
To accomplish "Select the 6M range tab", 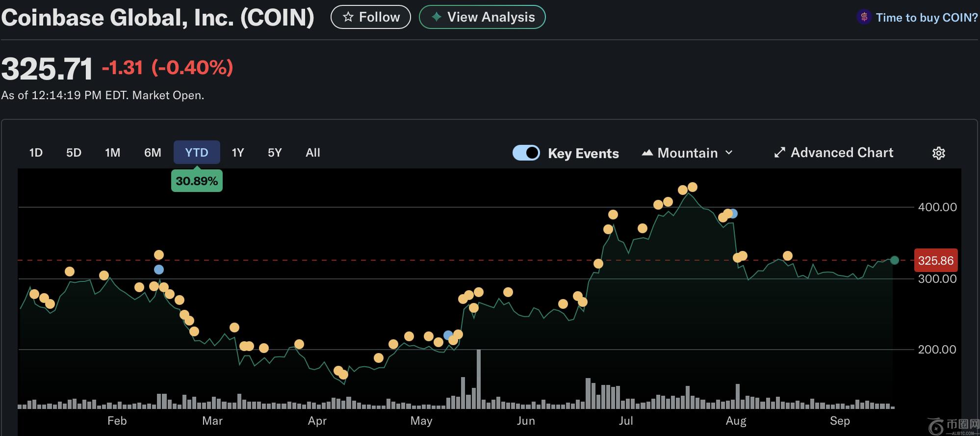I will pyautogui.click(x=153, y=153).
